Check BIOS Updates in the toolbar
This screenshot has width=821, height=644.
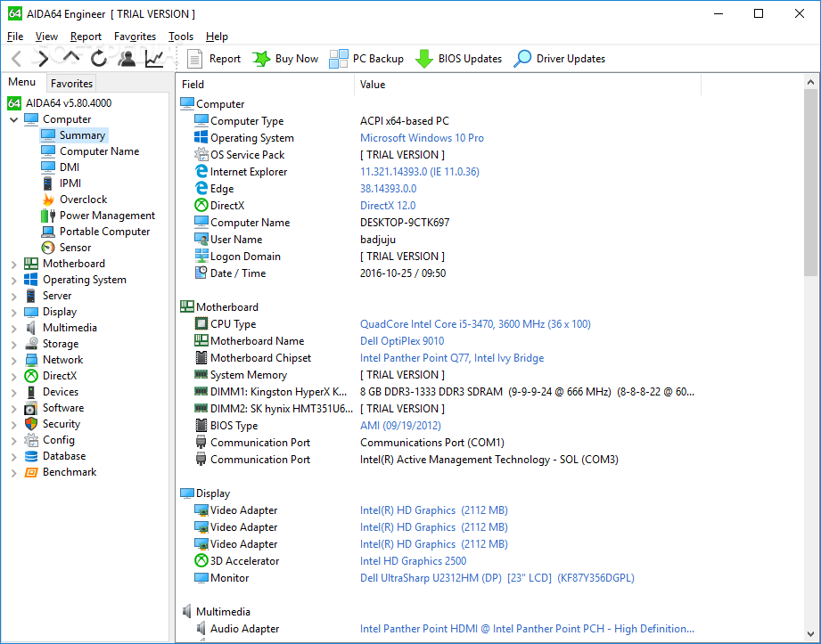[x=458, y=59]
